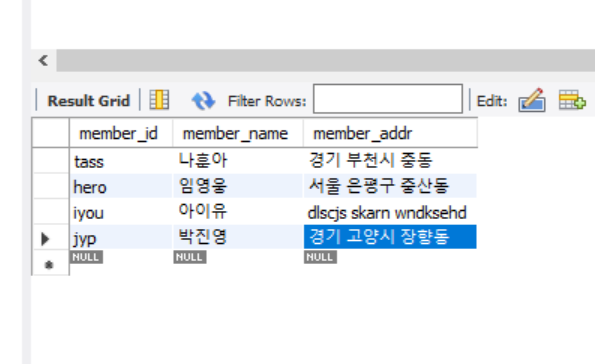Click the insert new row icon

coord(572,100)
